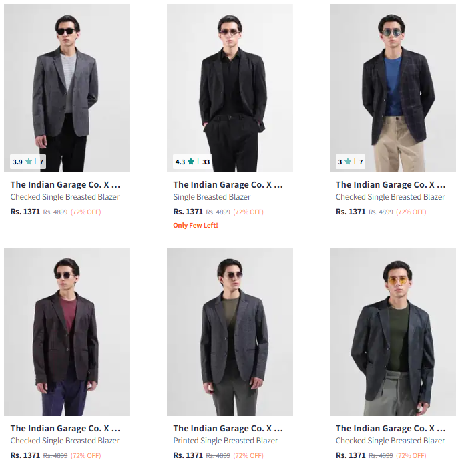The image size is (464, 476).
Task: Click the 7 count next to 3.9 rating
Action: click(x=41, y=162)
